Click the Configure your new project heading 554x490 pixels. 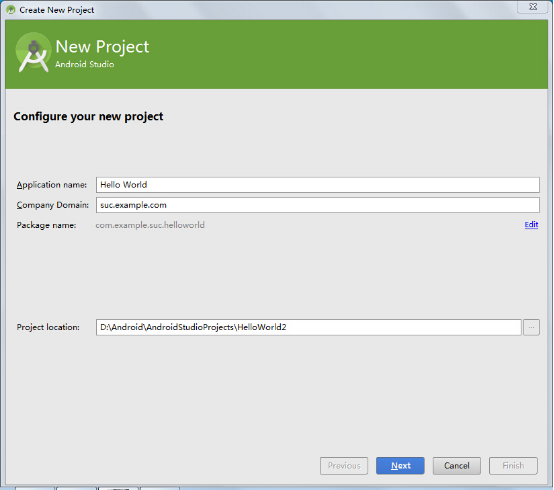pyautogui.click(x=88, y=117)
